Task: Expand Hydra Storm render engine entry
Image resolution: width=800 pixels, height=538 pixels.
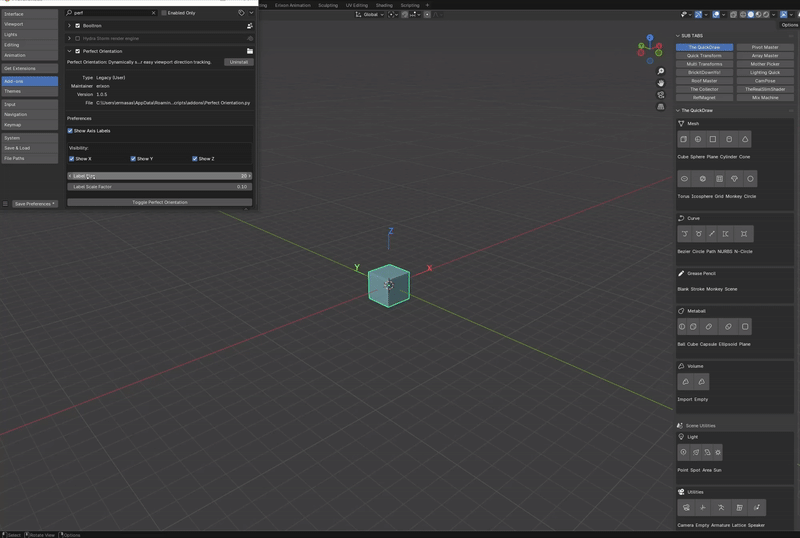Action: pos(69,38)
